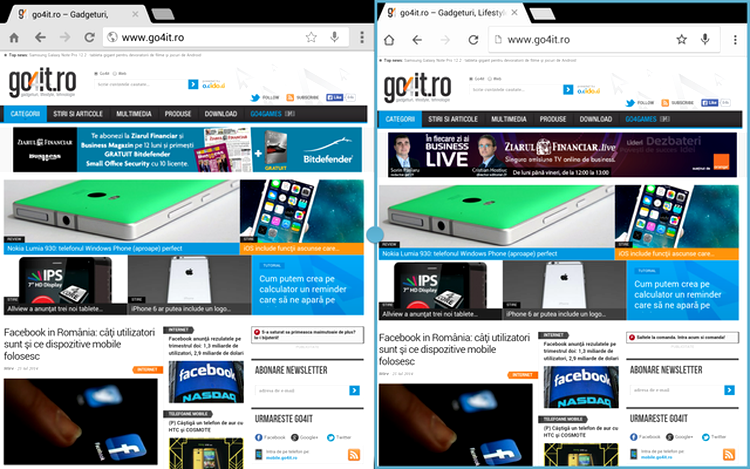Grab split-screen divider handle circle
Image resolution: width=750 pixels, height=469 pixels.
(x=375, y=234)
